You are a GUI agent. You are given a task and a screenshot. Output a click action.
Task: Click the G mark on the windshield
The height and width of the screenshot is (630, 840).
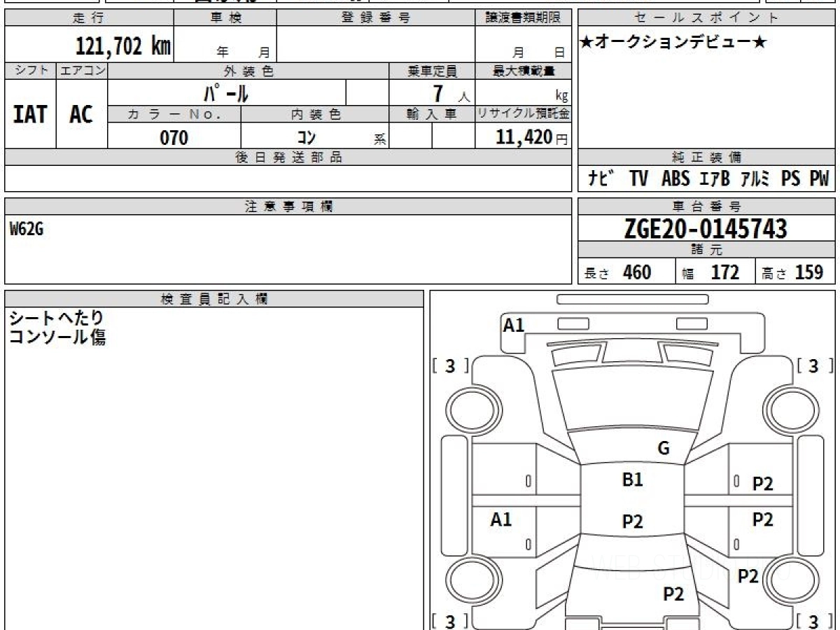[664, 449]
